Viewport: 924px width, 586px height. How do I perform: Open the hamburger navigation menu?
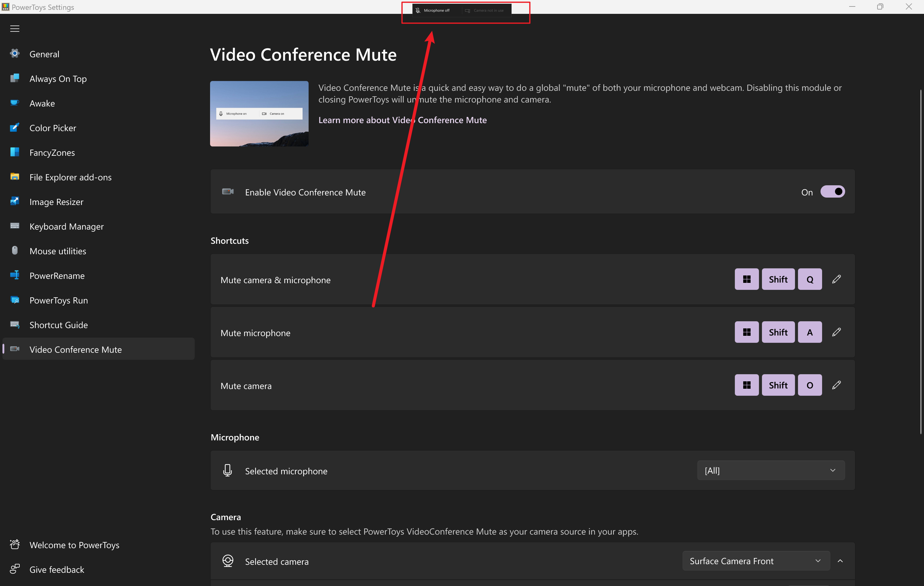(14, 28)
